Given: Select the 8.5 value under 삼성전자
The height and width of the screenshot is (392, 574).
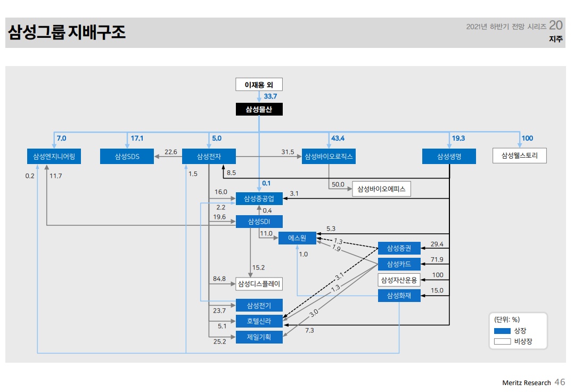Looking at the screenshot, I should [x=231, y=173].
